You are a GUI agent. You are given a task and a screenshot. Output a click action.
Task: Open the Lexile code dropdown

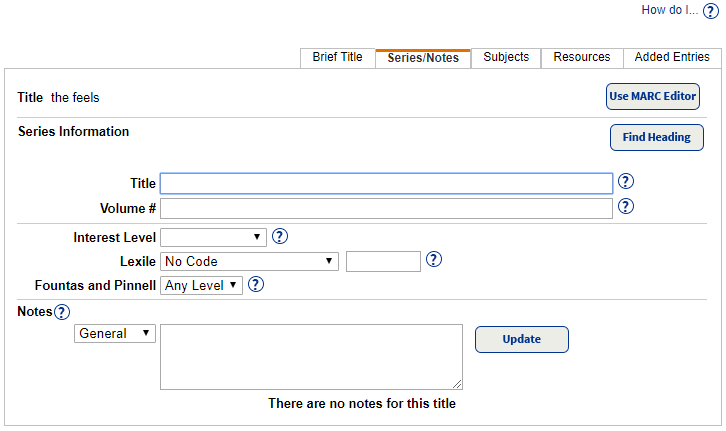(x=250, y=261)
